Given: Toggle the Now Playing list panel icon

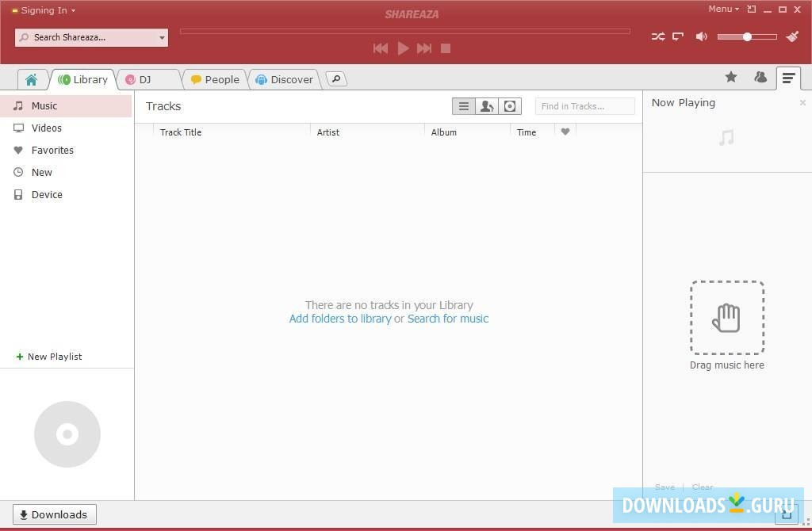Looking at the screenshot, I should click(x=789, y=78).
